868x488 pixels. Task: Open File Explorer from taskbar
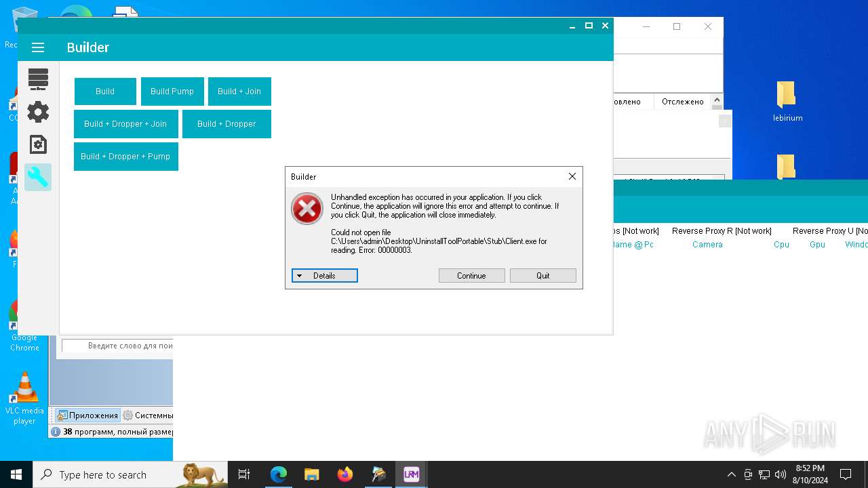click(x=311, y=474)
